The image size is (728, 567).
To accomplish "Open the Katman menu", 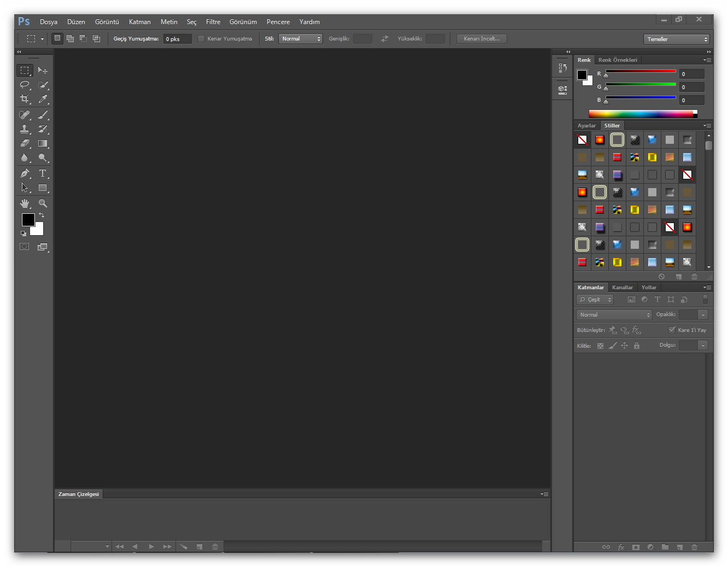I will click(x=140, y=22).
